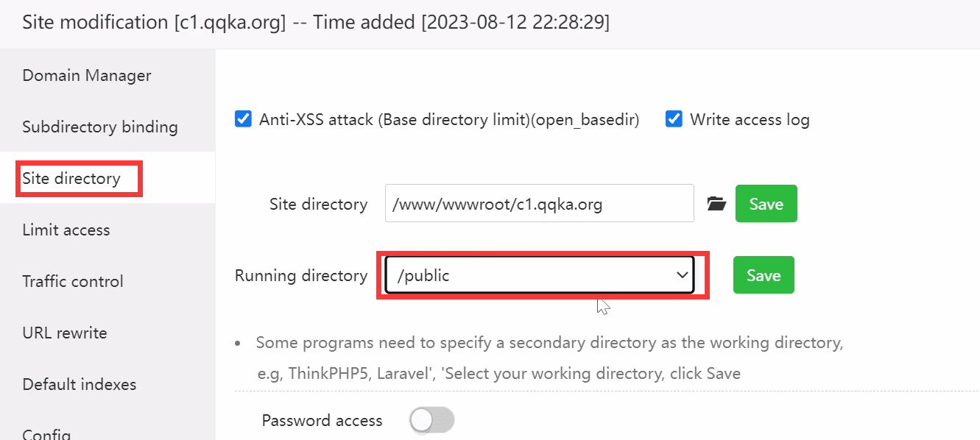Switch to Subdirectory binding tab

tap(100, 127)
